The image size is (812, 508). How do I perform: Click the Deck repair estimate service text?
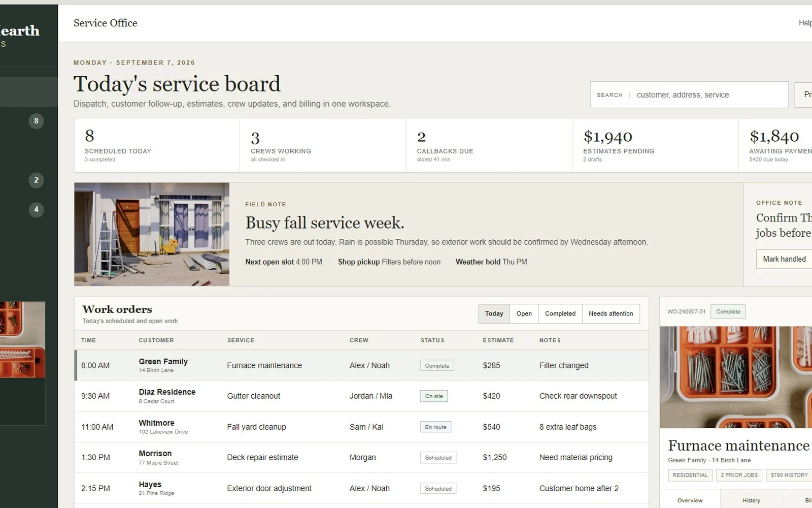click(x=262, y=458)
